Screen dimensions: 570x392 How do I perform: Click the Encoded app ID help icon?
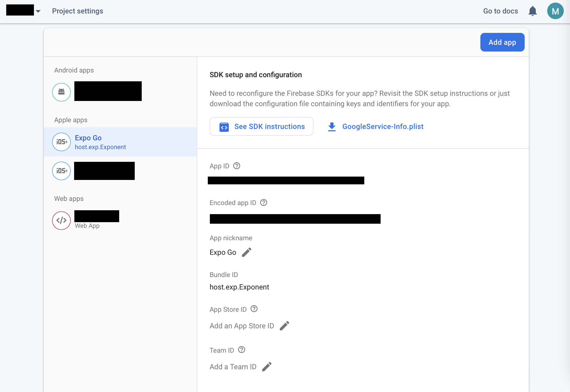point(264,203)
